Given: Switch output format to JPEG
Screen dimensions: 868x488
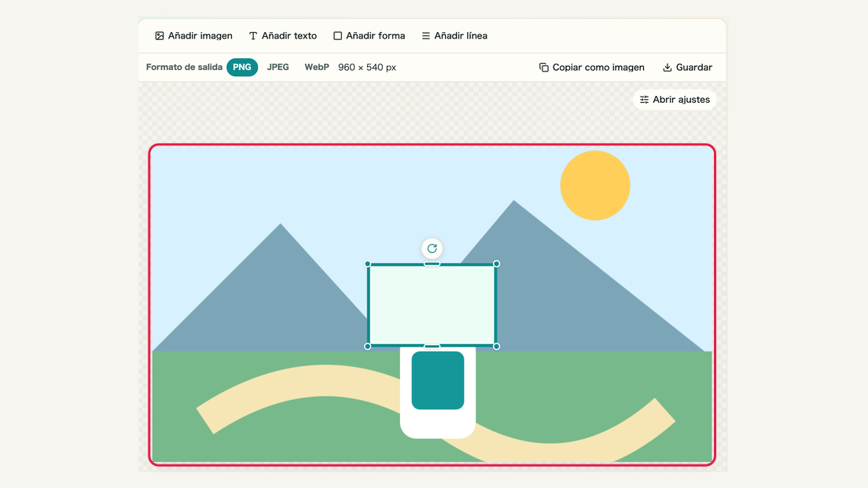Looking at the screenshot, I should (x=278, y=67).
